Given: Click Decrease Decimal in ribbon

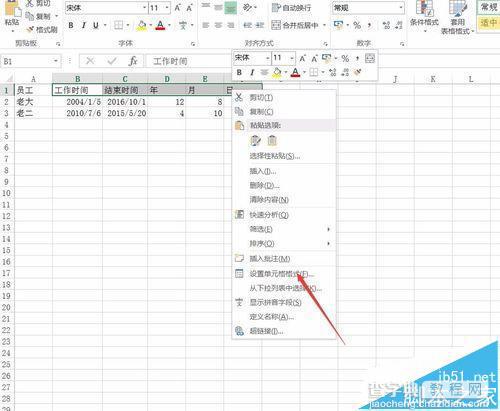Looking at the screenshot, I should click(399, 25).
